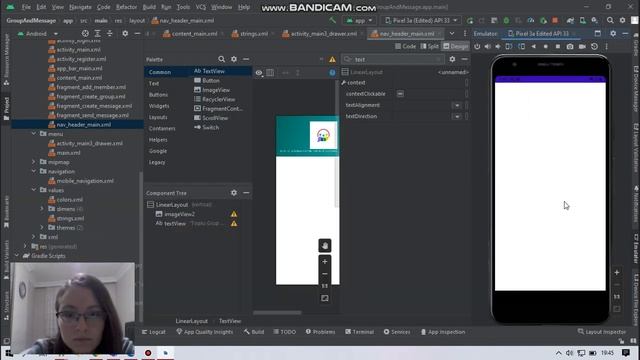Click emulator window mode icon
This screenshot has width=640, height=360.
click(598, 33)
